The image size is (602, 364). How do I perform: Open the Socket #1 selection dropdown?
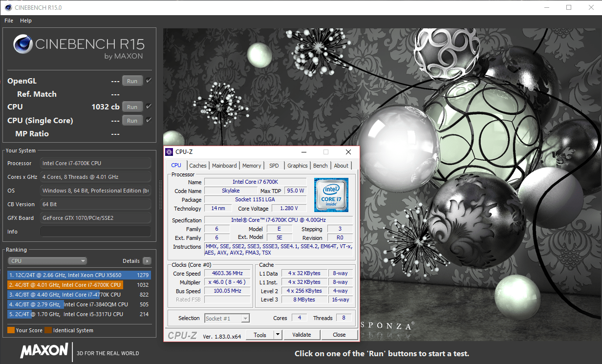coord(227,318)
